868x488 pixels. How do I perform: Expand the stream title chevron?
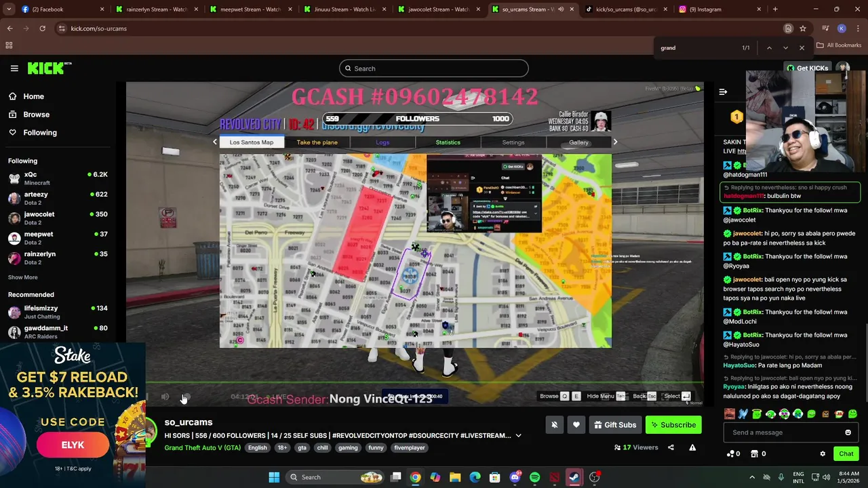518,436
